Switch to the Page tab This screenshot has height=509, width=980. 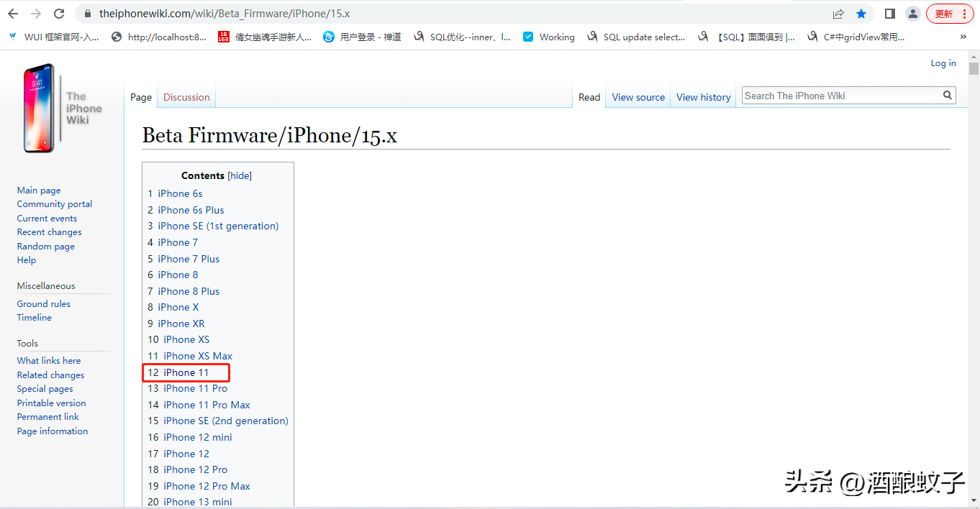point(141,97)
